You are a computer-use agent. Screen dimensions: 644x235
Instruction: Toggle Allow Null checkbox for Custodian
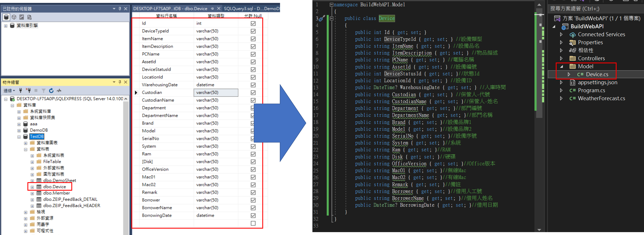[253, 92]
